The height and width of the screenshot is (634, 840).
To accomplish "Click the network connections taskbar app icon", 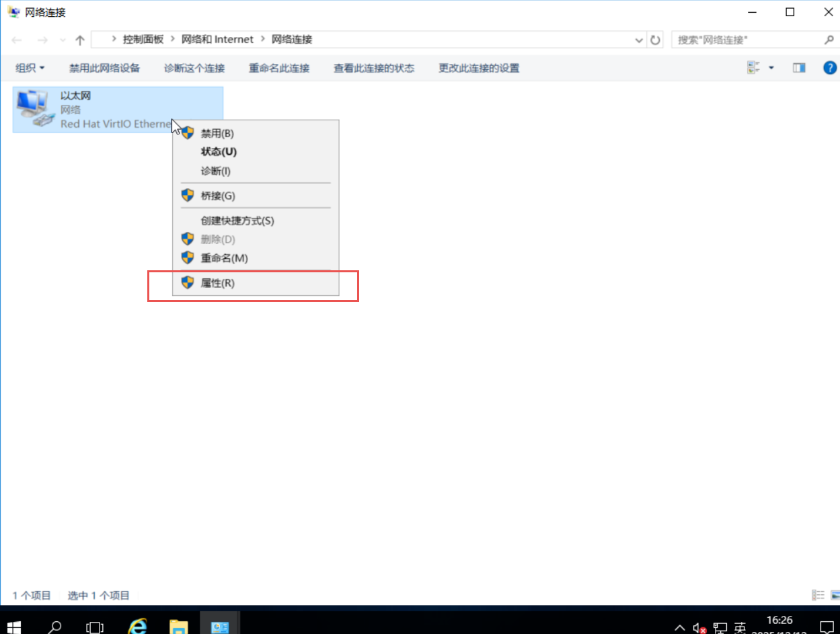I will (x=220, y=627).
